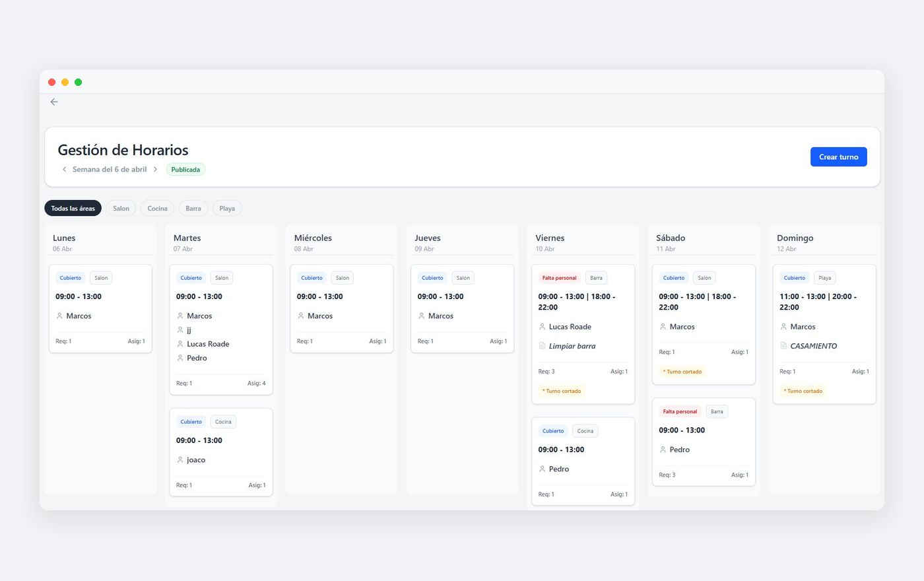Click Turno cortado tag on Friday's Barra shift
Viewport: 924px width, 581px height.
tap(562, 391)
